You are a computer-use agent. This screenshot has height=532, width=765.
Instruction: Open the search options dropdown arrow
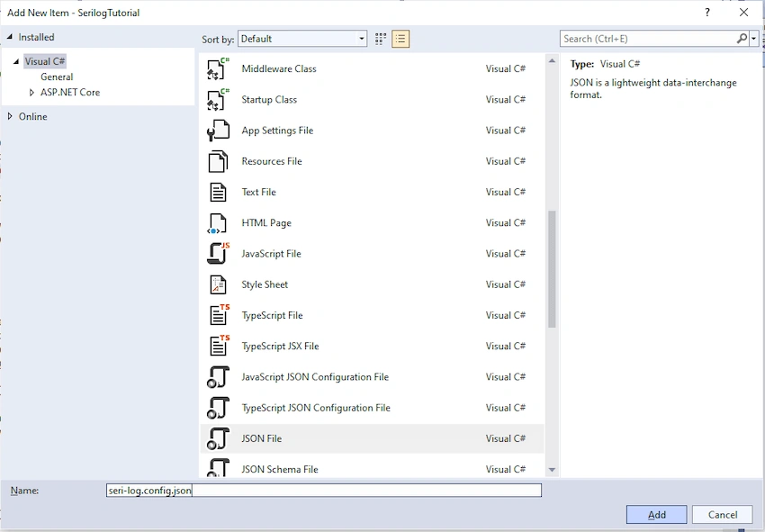pos(754,39)
